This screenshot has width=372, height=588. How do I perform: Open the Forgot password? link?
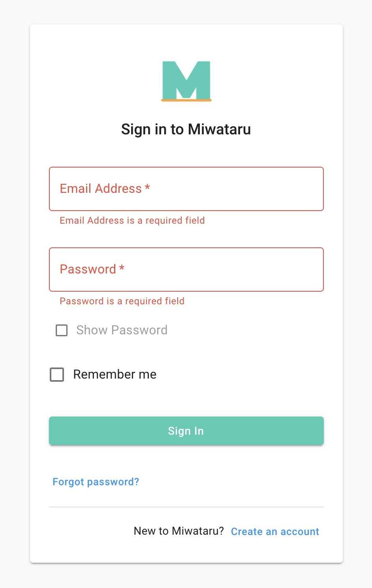point(96,482)
